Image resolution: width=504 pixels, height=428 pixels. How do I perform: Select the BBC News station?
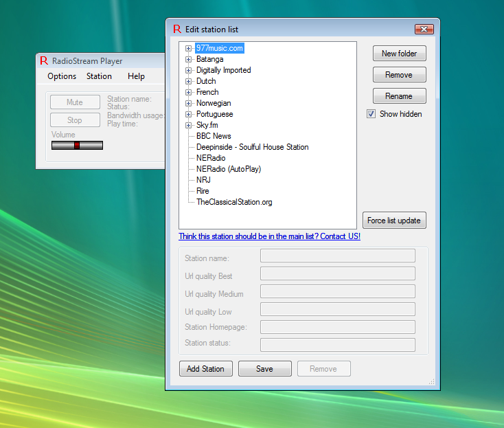point(214,136)
